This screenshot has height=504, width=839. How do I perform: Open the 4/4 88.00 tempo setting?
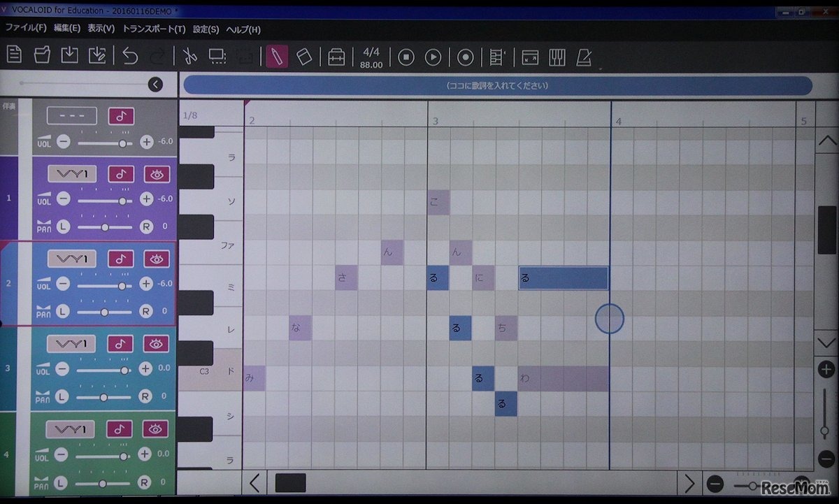371,58
